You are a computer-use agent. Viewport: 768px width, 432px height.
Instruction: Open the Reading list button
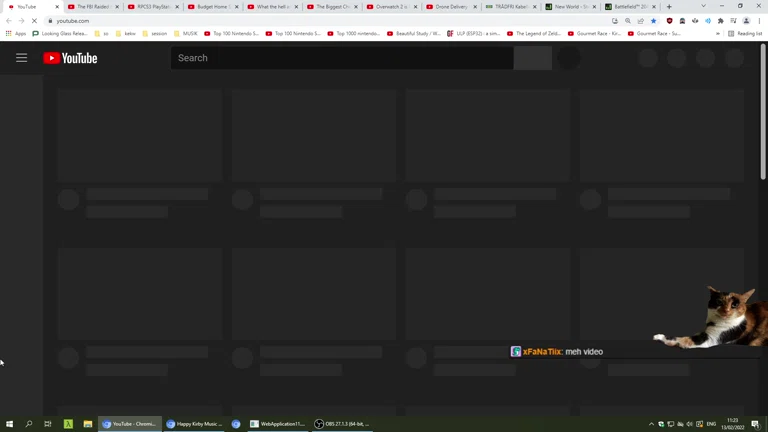point(745,33)
